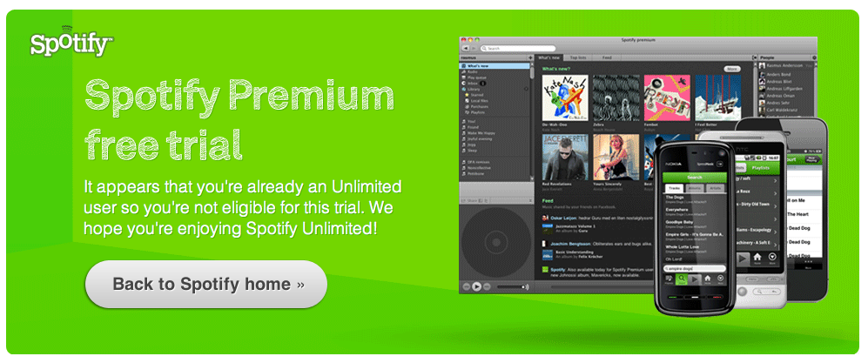Tap the home icon on Nokia phone
The width and height of the screenshot is (868, 363).
point(708,279)
